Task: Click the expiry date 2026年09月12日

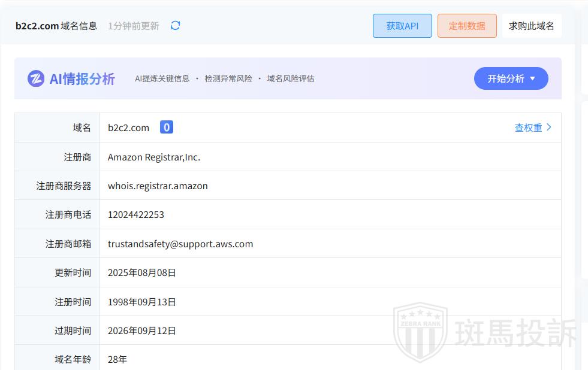Action: (x=142, y=330)
